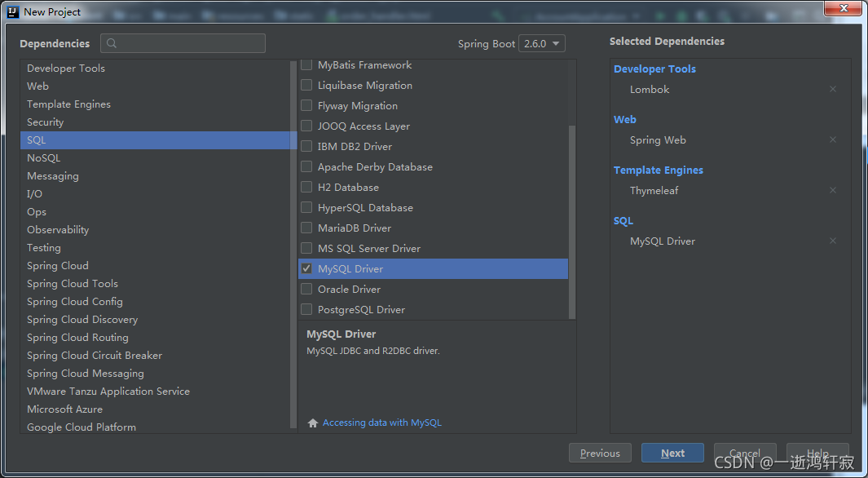Remove Spring Web from selected dependencies
The image size is (868, 478).
pyautogui.click(x=833, y=139)
